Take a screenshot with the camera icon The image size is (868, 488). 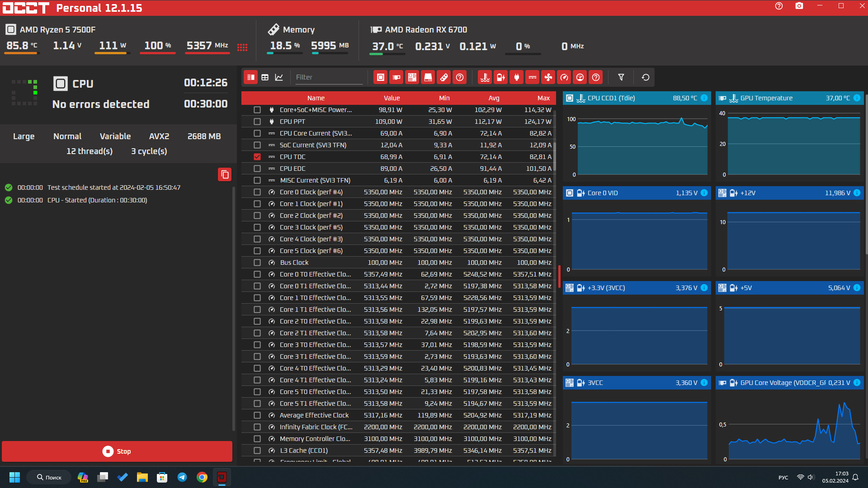(799, 6)
